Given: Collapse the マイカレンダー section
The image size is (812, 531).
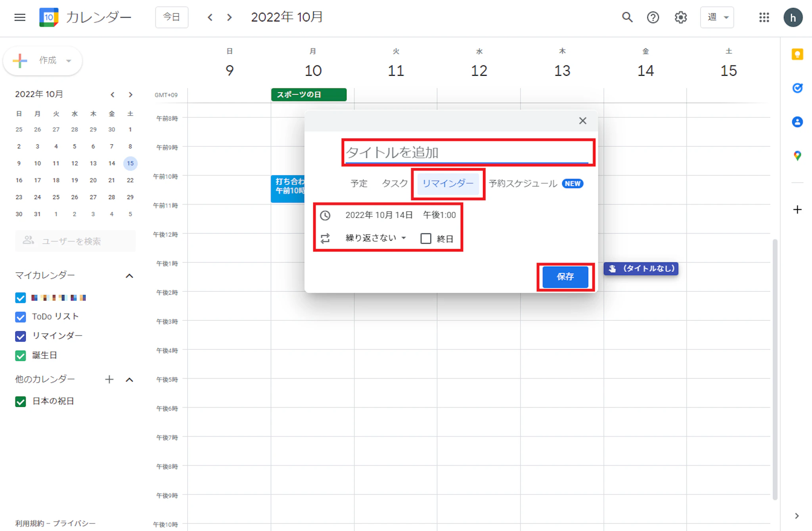Looking at the screenshot, I should pyautogui.click(x=129, y=276).
